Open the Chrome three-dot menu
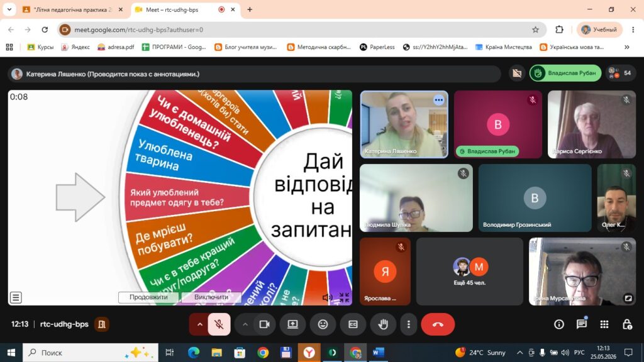 point(633,30)
